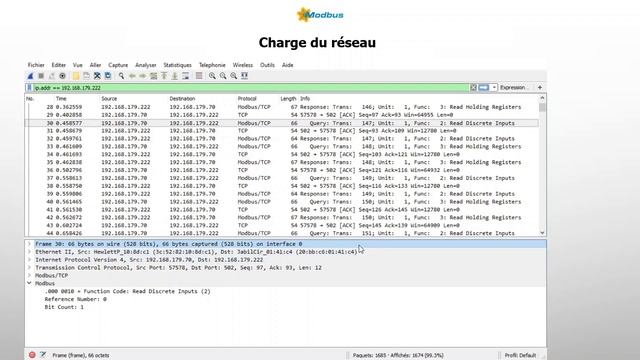Open the Telephonie menu
640x360 pixels.
[x=212, y=65]
